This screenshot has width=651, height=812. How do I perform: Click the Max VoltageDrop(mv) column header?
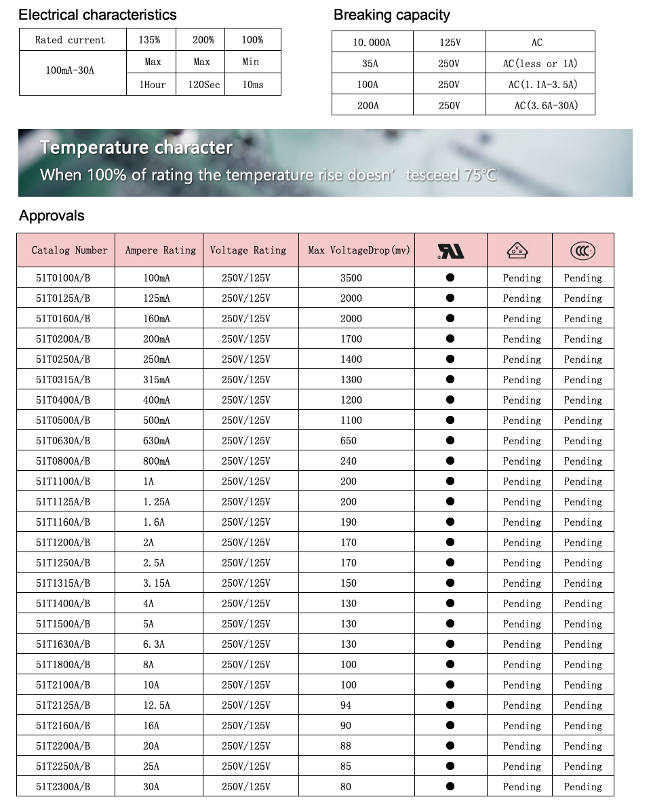(x=357, y=250)
